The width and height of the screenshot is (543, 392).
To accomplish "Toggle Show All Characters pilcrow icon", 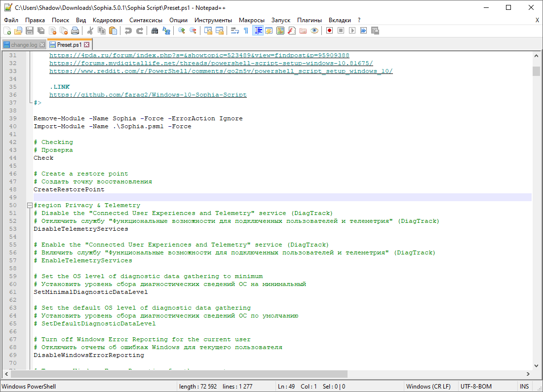I will (247, 30).
